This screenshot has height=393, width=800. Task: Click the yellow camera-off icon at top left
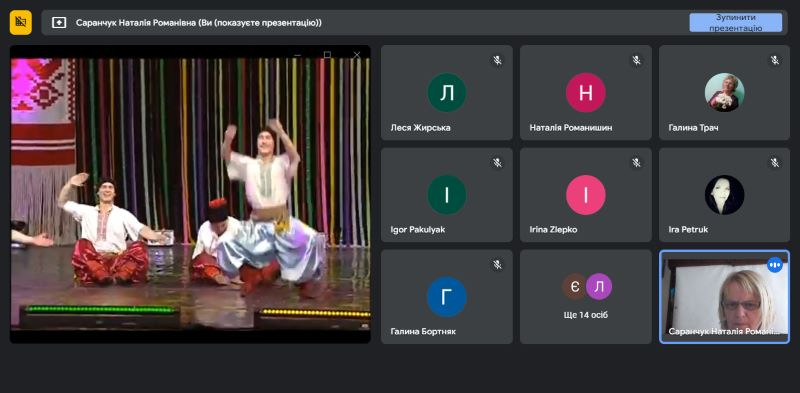click(20, 22)
